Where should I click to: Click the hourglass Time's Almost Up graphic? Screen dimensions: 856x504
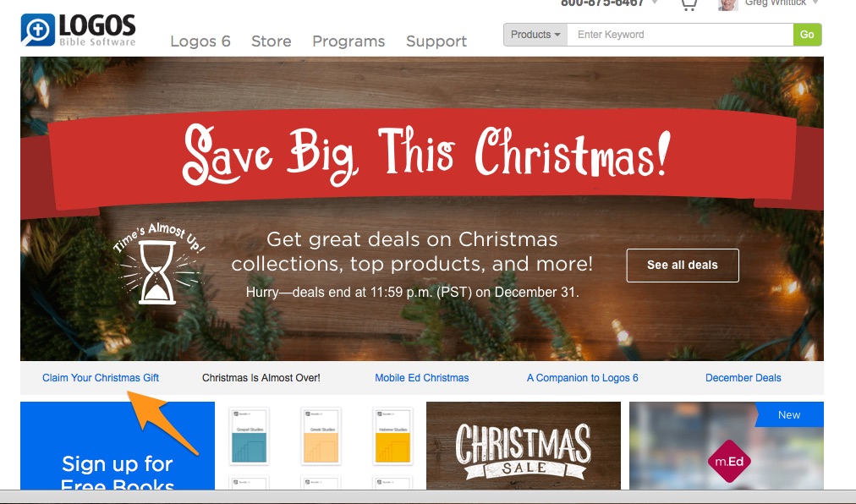pos(158,263)
